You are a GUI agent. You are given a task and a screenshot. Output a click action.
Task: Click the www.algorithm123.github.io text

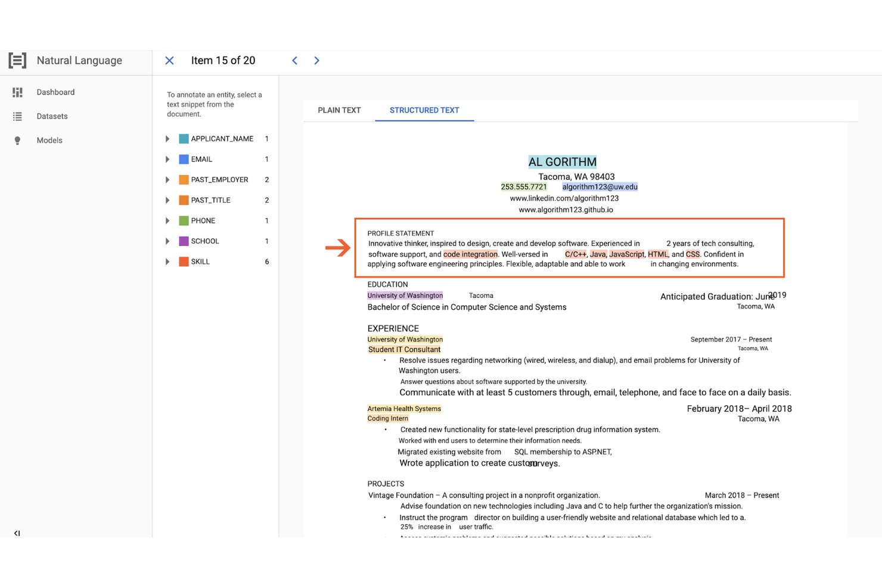tap(566, 210)
